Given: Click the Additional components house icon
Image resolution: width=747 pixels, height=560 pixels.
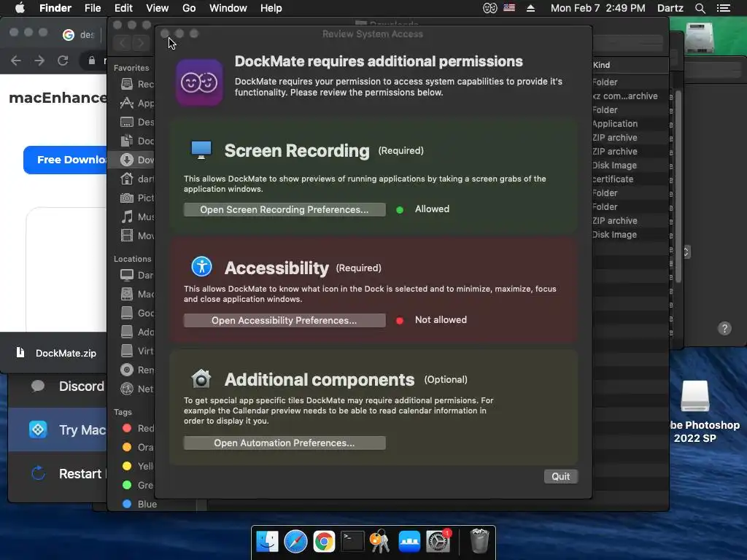Looking at the screenshot, I should click(201, 379).
